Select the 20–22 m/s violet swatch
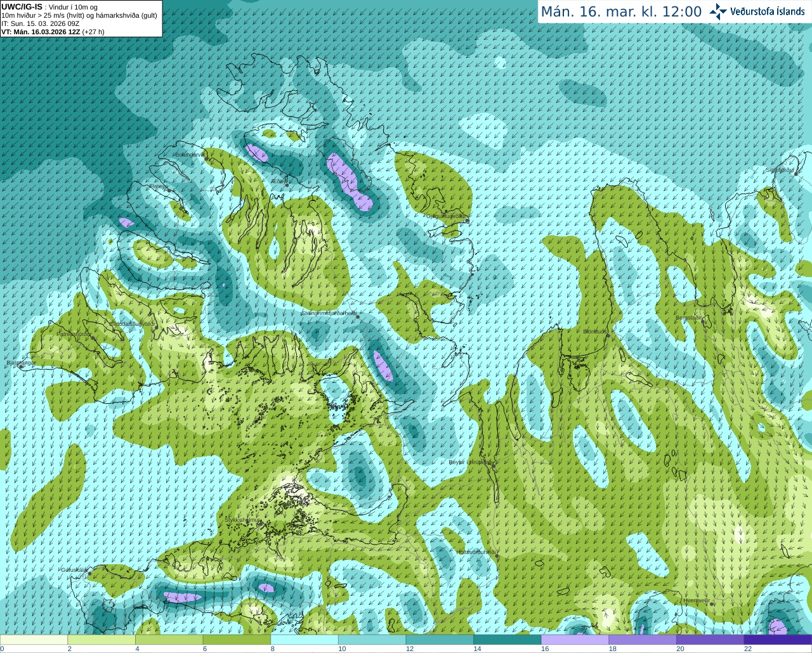Image resolution: width=812 pixels, height=653 pixels. [710, 640]
